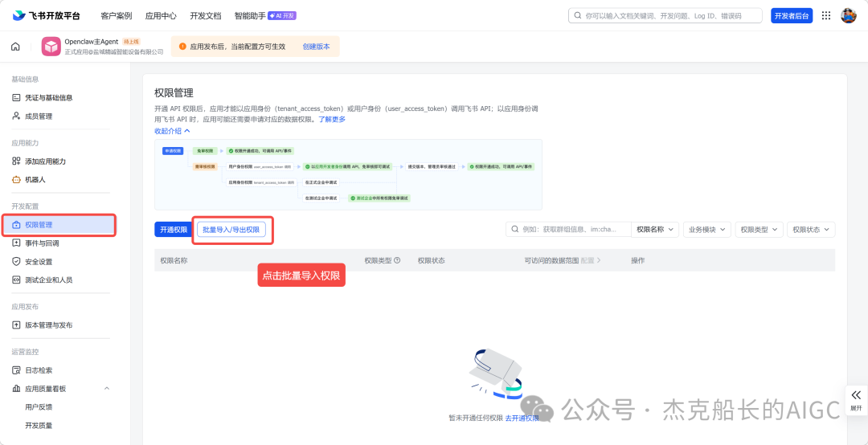Viewport: 868px width, 445px height.
Task: Click the 去开通权限 link
Action: (x=522, y=418)
